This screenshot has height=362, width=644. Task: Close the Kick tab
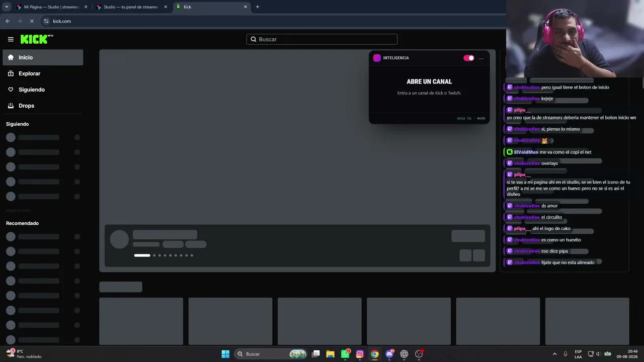246,7
